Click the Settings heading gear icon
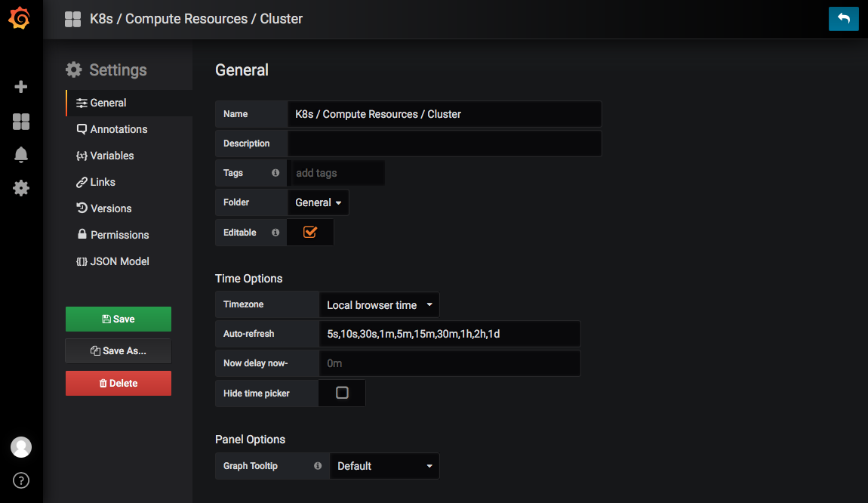 74,69
